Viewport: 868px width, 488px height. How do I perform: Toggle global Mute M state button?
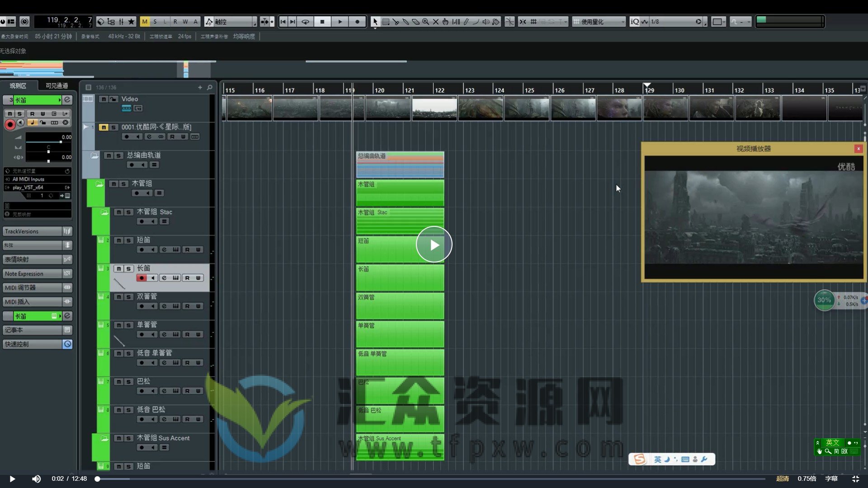click(x=145, y=21)
